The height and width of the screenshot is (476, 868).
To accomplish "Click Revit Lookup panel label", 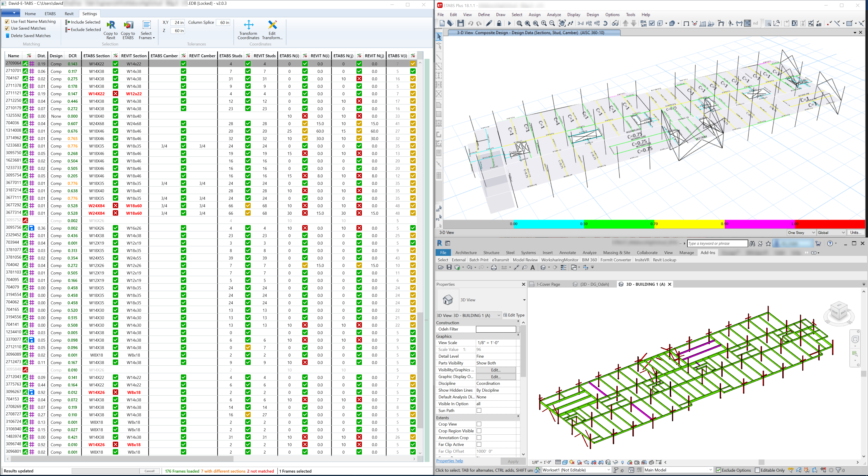I will point(664,260).
